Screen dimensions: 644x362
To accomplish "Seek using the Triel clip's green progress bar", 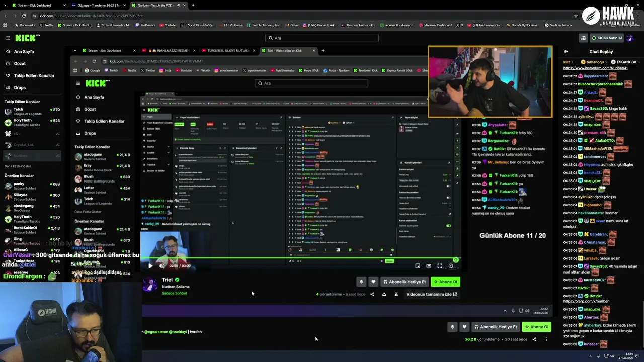I will [x=299, y=259].
